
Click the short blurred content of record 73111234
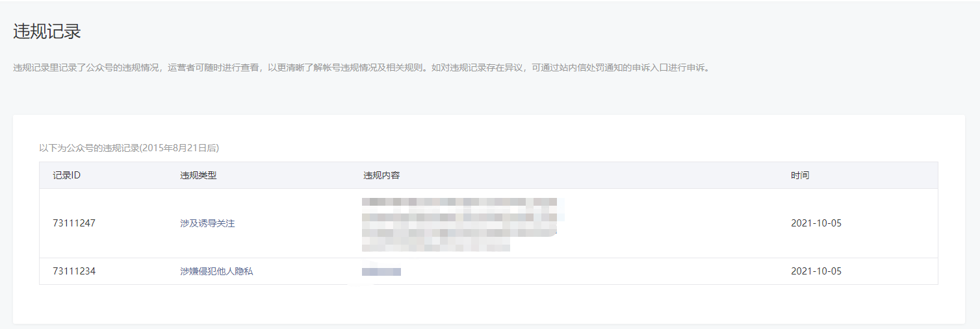point(381,271)
